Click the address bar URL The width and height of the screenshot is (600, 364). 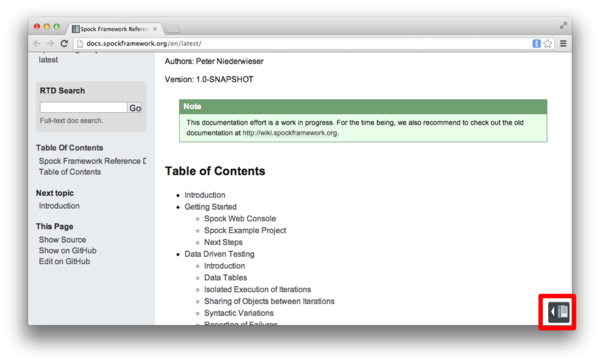pyautogui.click(x=143, y=44)
